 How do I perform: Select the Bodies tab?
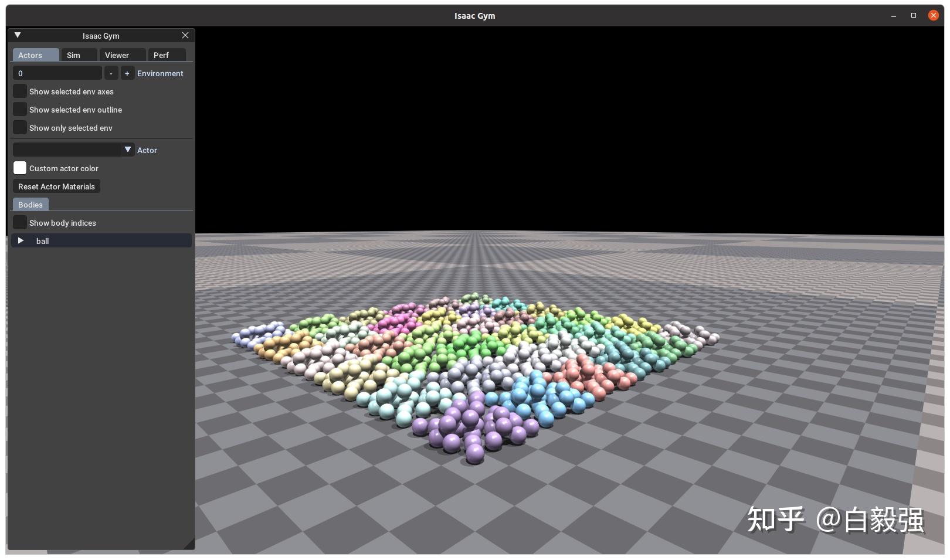pos(30,205)
